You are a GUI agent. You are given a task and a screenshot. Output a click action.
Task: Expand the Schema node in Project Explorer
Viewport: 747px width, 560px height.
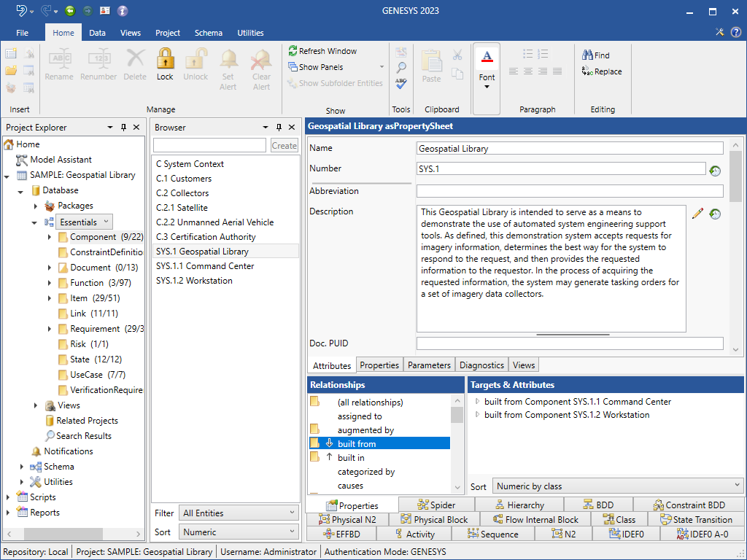click(x=21, y=467)
